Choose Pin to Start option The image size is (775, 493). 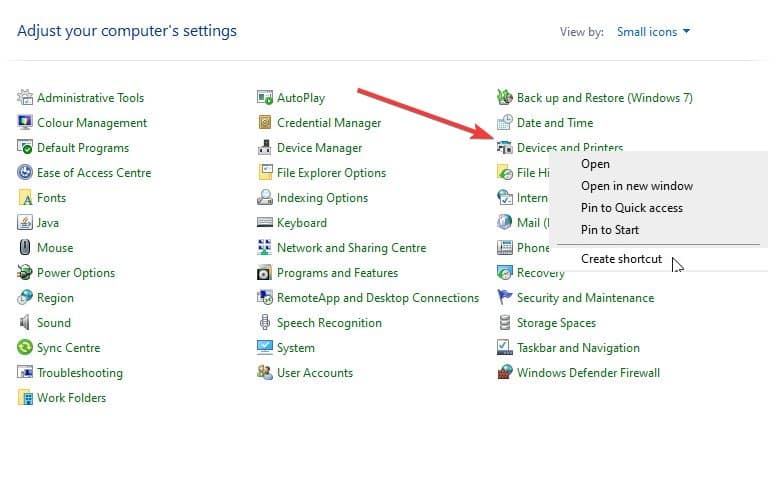[610, 229]
